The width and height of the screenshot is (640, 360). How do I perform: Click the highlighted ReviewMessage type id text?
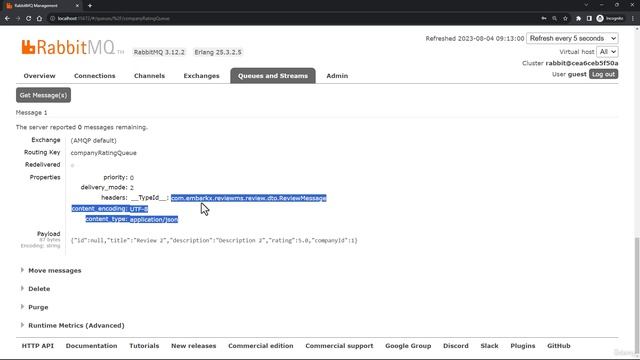pyautogui.click(x=249, y=198)
